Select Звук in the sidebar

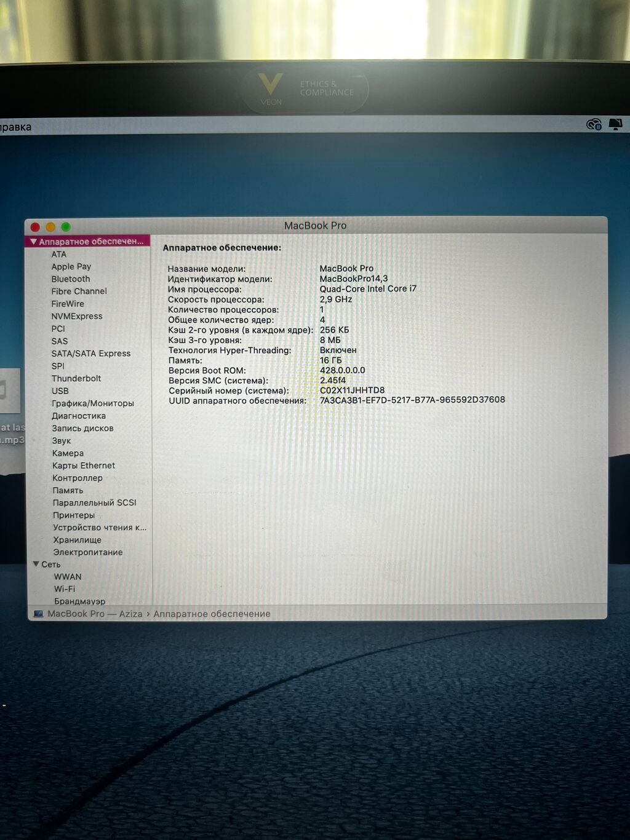click(62, 440)
